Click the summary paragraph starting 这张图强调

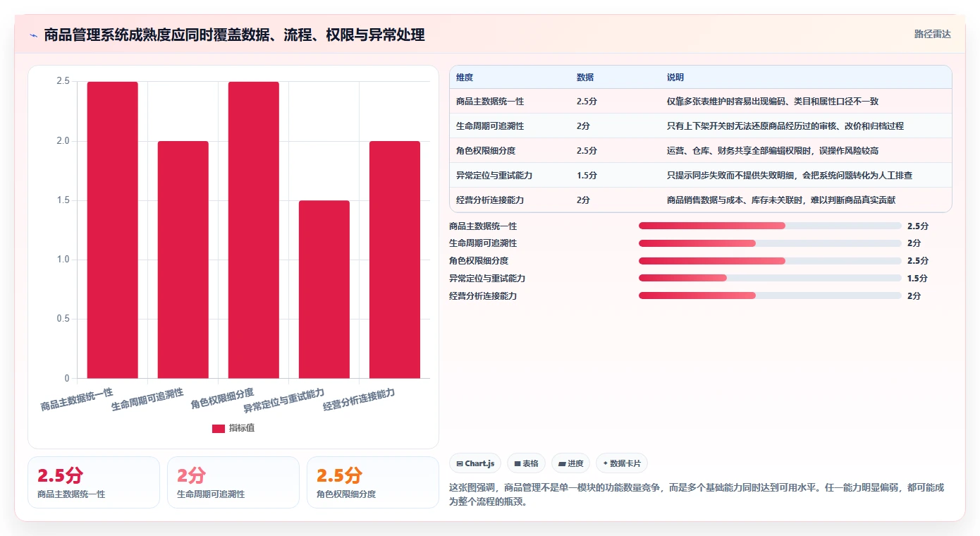697,495
